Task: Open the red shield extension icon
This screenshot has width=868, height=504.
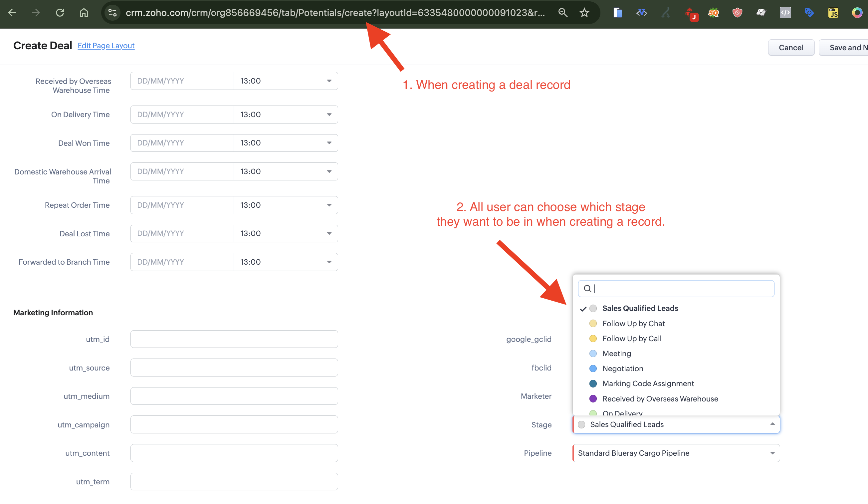Action: pyautogui.click(x=737, y=13)
